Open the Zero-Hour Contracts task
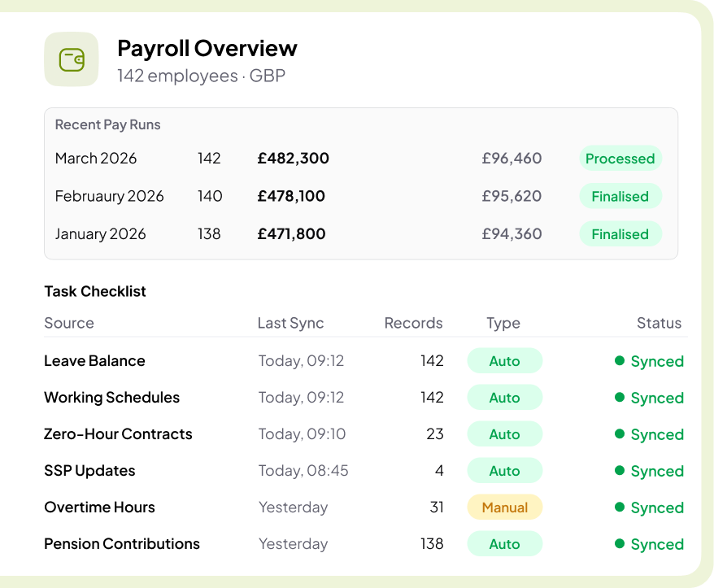 point(118,434)
